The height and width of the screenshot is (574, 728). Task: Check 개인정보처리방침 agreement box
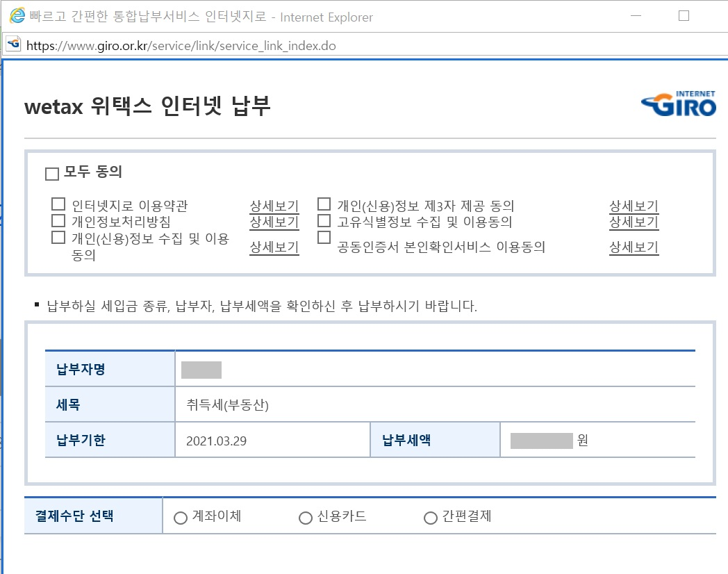pos(58,220)
